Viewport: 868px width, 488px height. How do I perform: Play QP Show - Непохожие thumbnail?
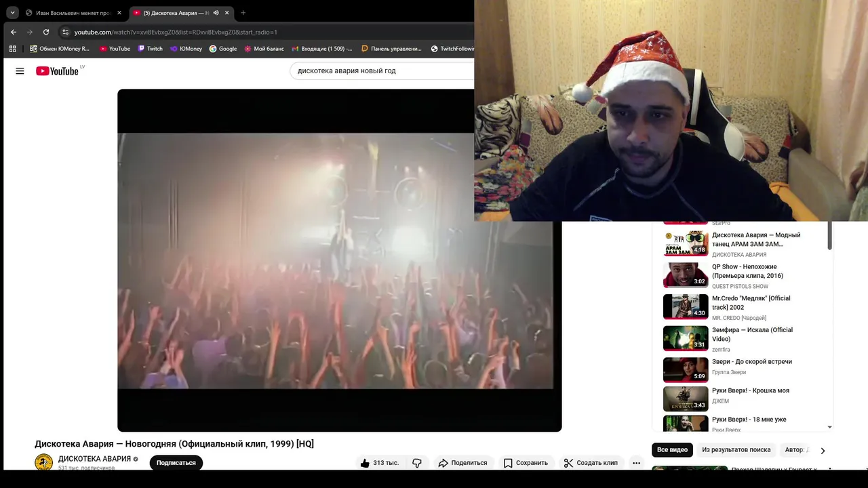point(686,275)
